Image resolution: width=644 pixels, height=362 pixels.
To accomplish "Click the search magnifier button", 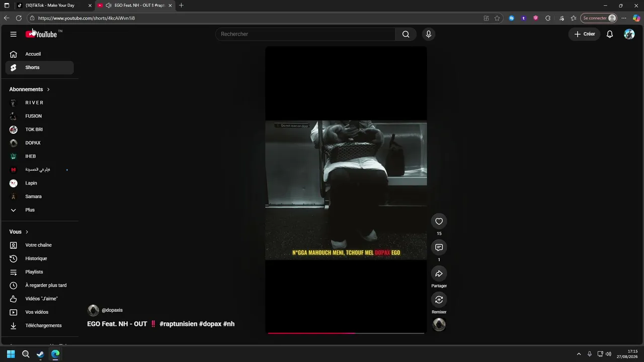I will tap(406, 34).
